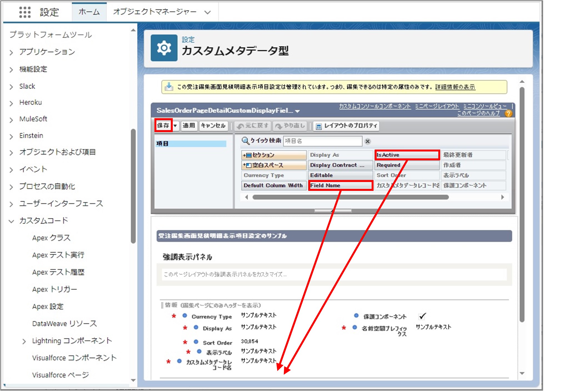The width and height of the screenshot is (563, 392).
Task: Click the 元に戻す undo button
Action: [253, 126]
